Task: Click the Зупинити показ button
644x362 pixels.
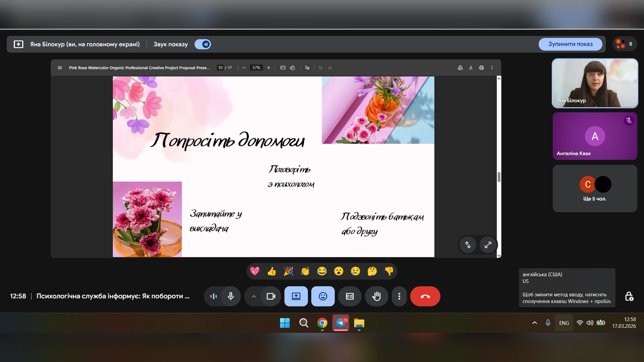Action: tap(570, 44)
